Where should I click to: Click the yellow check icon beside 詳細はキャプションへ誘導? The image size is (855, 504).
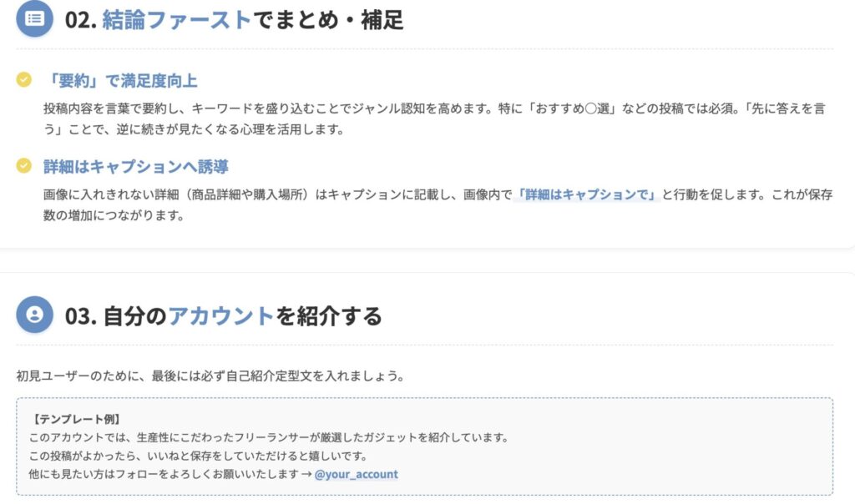coord(24,166)
